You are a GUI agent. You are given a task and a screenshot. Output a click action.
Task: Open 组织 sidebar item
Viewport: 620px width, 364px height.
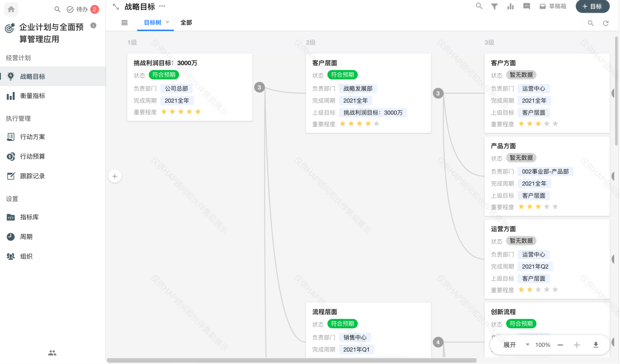pos(53,256)
